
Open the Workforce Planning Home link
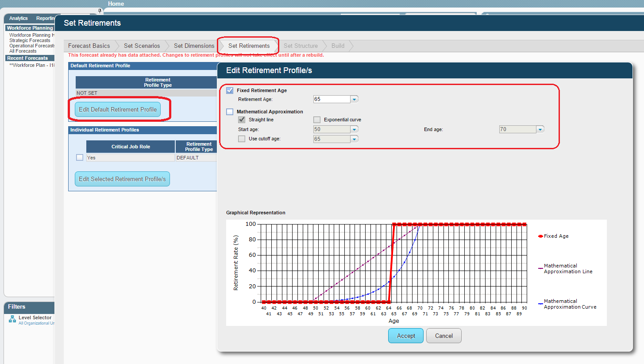click(x=32, y=35)
